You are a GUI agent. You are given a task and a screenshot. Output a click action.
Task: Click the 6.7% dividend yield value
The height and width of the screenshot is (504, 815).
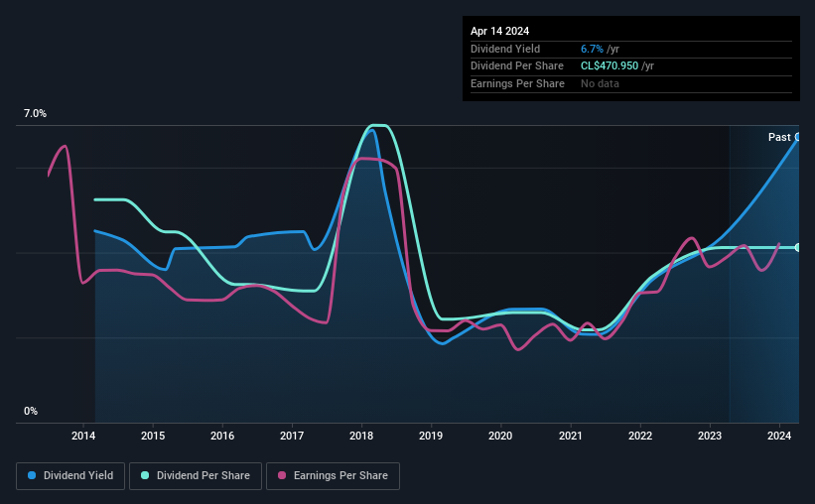(592, 49)
